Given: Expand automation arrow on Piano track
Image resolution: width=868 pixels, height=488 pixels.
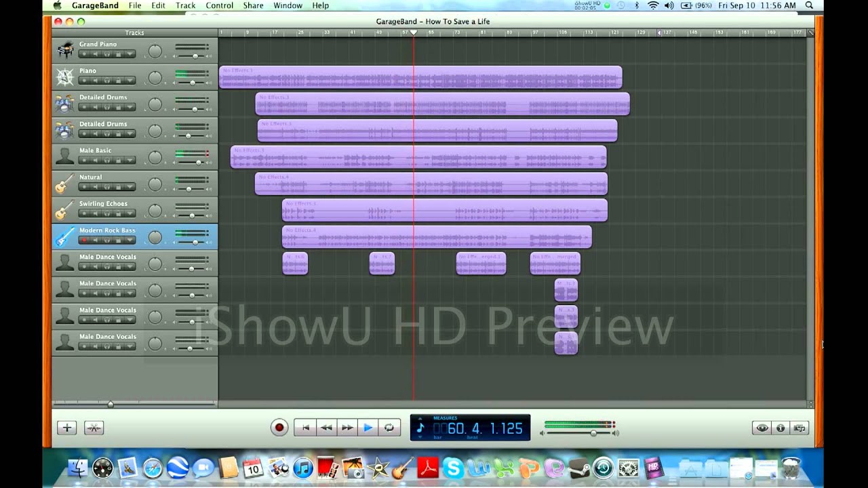Looking at the screenshot, I should point(130,81).
